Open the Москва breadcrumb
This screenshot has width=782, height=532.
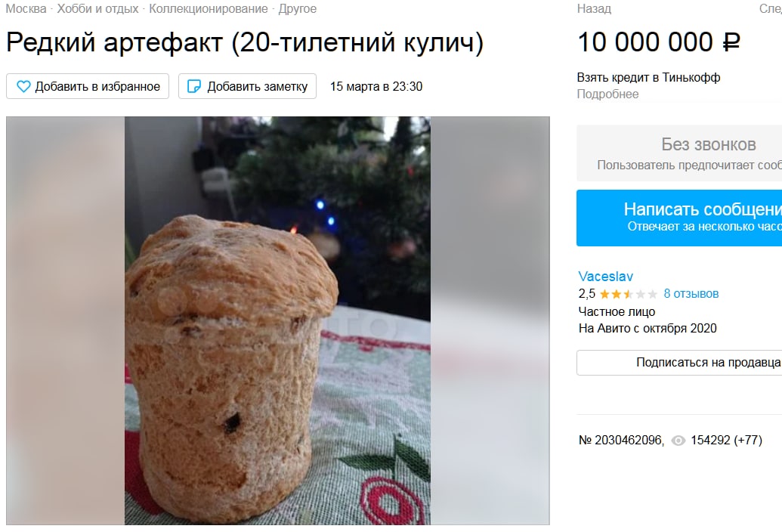26,8
